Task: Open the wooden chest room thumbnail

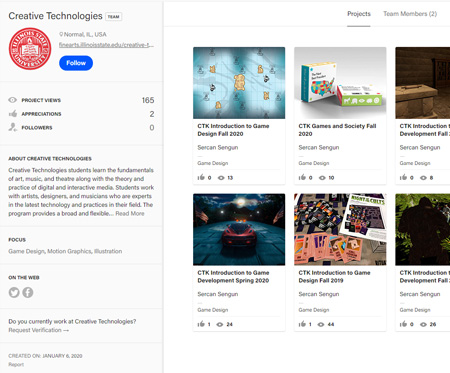Action: click(423, 83)
